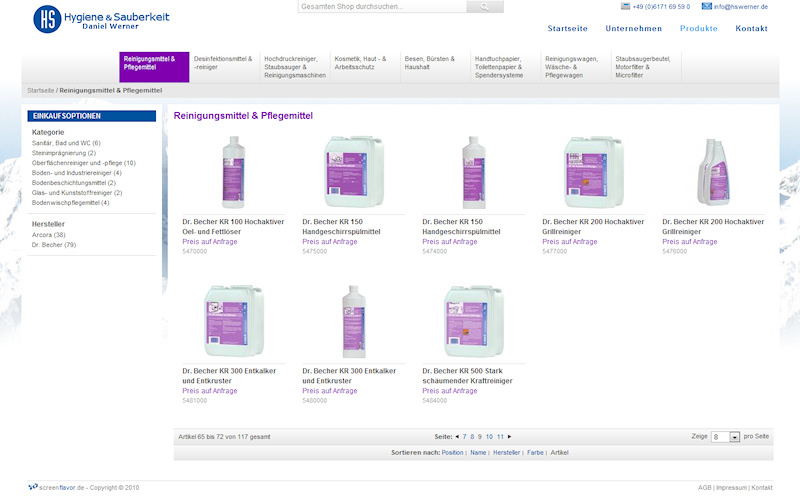Select Kosmetik, Haut- & Arbeitsschutz tab
This screenshot has width=800, height=500.
[x=365, y=67]
